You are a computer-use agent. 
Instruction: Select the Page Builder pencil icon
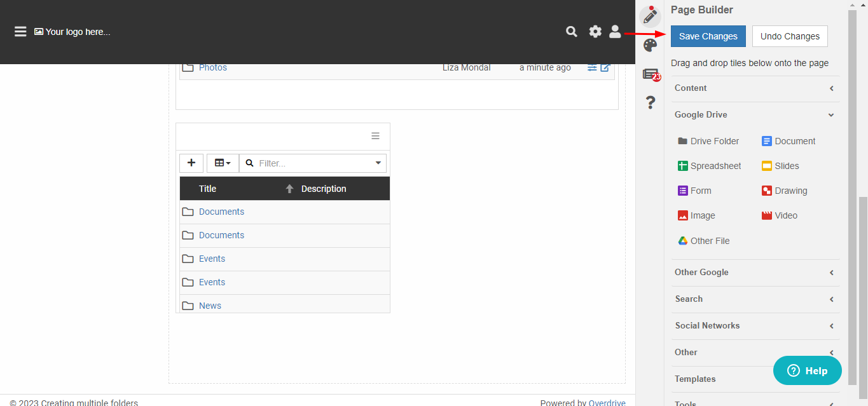pos(650,15)
